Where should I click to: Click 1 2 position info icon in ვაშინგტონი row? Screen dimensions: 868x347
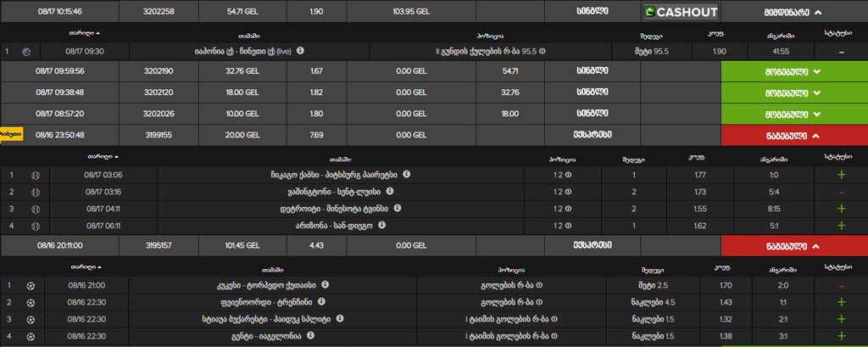point(570,193)
